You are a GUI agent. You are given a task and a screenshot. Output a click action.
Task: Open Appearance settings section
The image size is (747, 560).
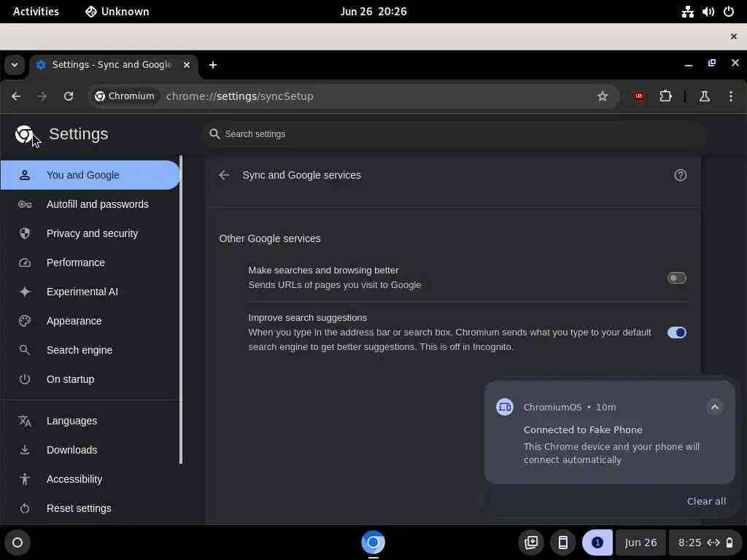pyautogui.click(x=90, y=321)
